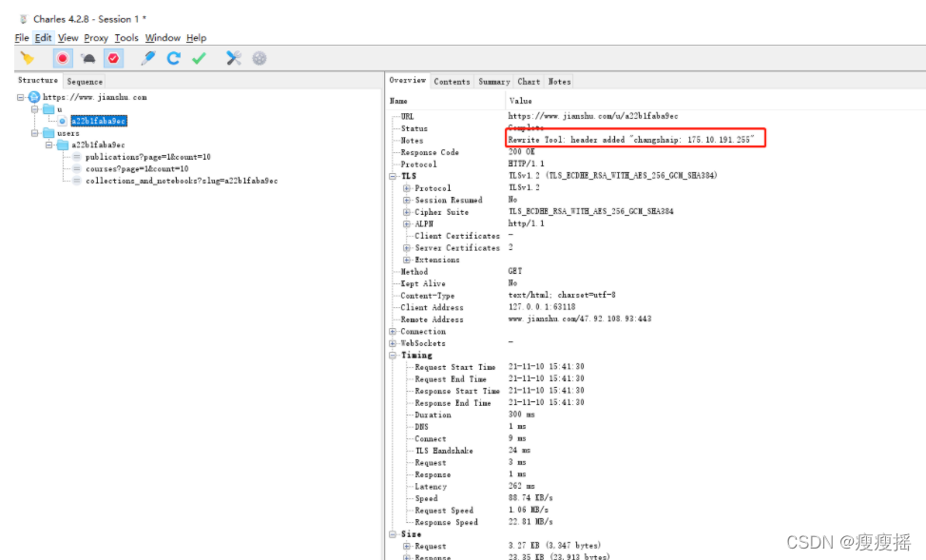Open the Help menu
This screenshot has height=560, width=926.
point(196,38)
